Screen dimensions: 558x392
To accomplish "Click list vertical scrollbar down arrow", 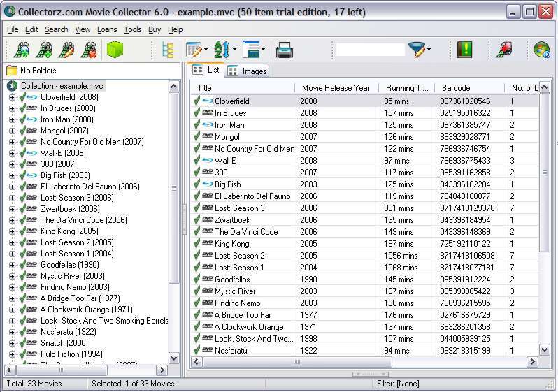I will pyautogui.click(x=545, y=350).
